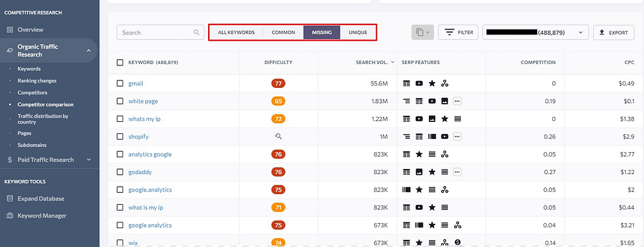Open Traffic distribution by country
644x247 pixels.
point(43,119)
